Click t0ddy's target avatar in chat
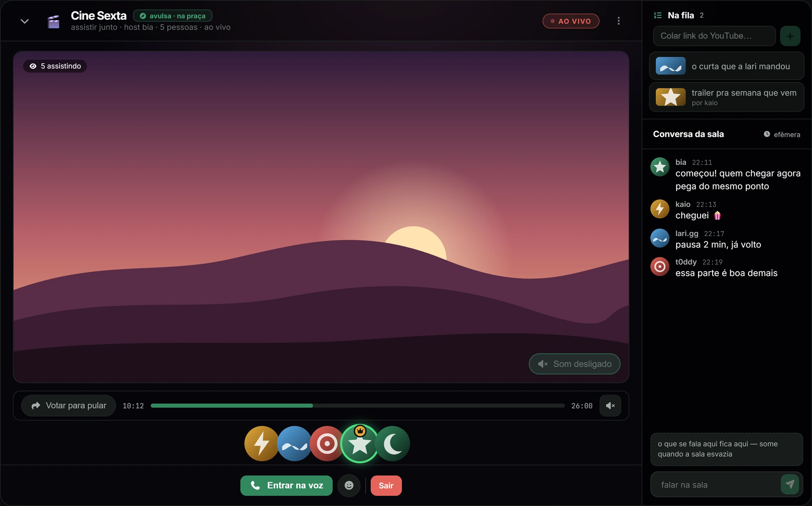This screenshot has height=506, width=812. [659, 267]
